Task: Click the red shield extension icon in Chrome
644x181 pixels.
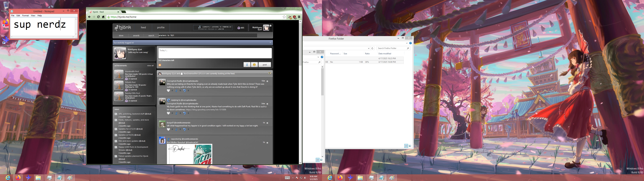Action: 294,17
